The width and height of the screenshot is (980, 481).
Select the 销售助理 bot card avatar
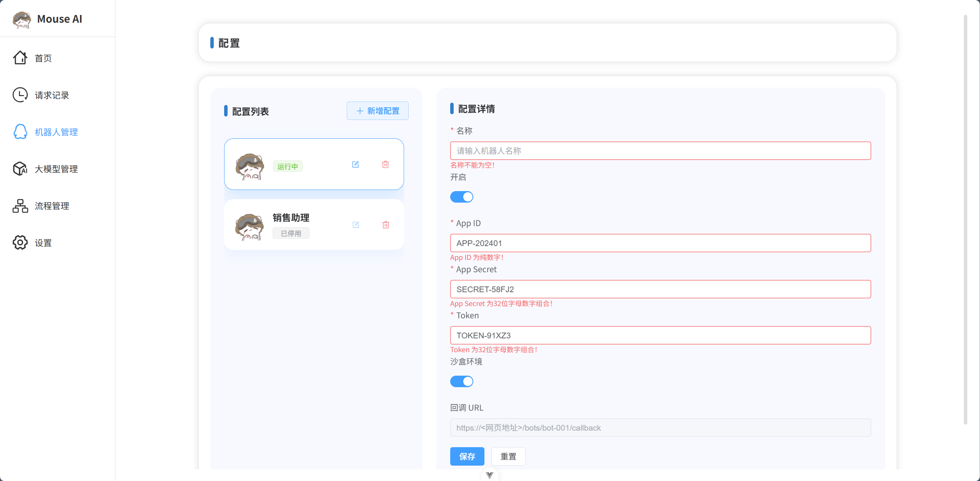(250, 227)
